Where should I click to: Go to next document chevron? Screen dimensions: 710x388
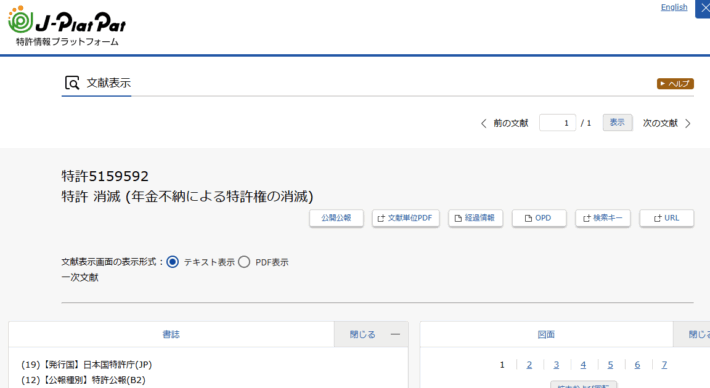[x=688, y=123]
